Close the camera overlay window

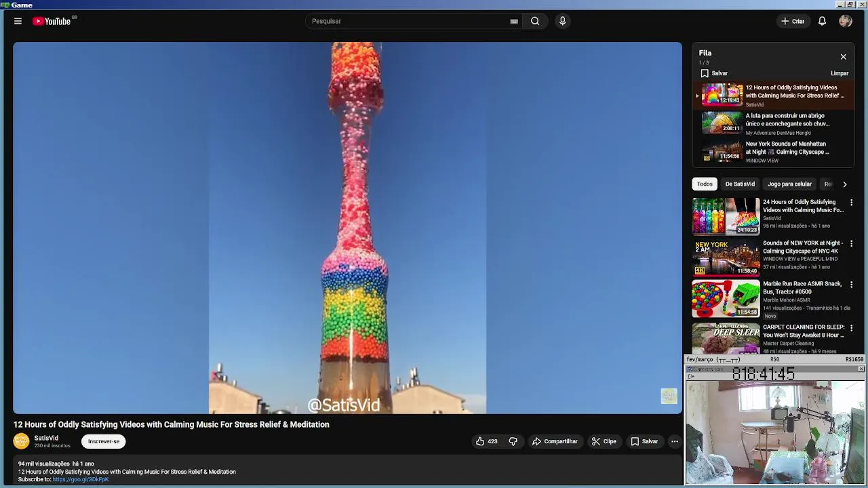point(861,369)
